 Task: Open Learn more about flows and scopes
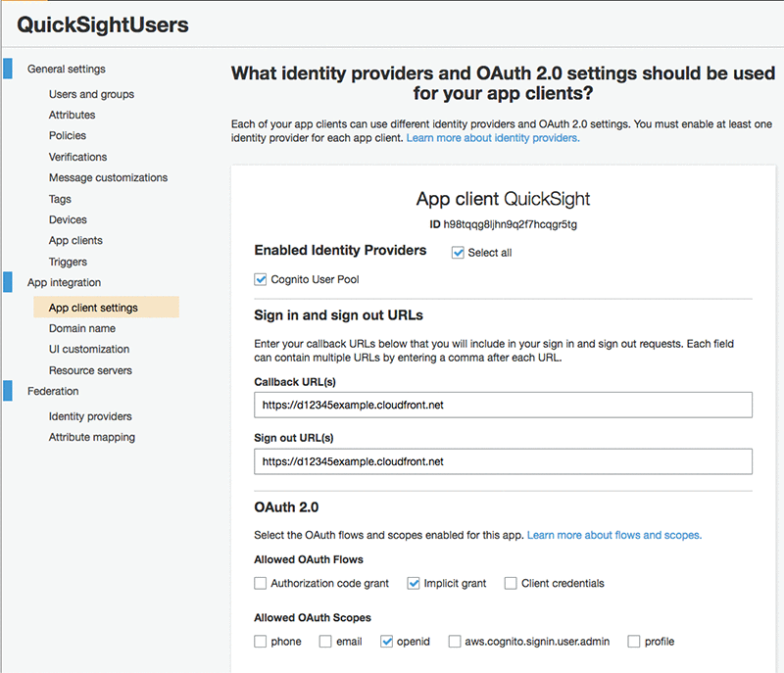click(x=614, y=535)
